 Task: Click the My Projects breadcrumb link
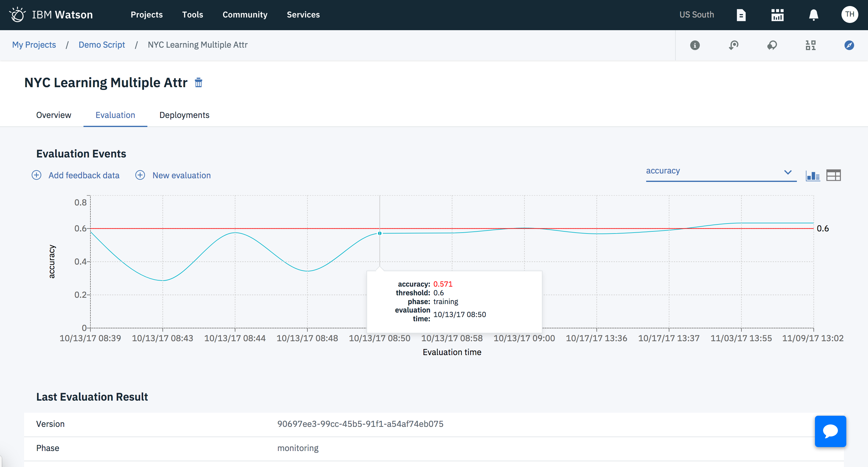[x=33, y=45]
